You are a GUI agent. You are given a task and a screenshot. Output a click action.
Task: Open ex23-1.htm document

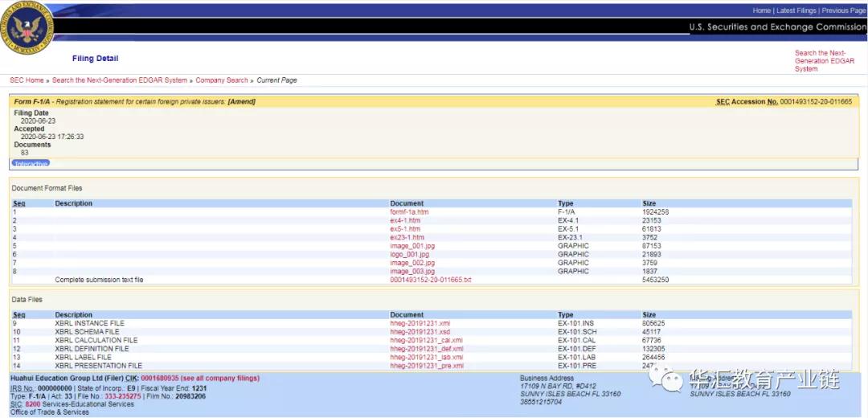[x=407, y=237]
